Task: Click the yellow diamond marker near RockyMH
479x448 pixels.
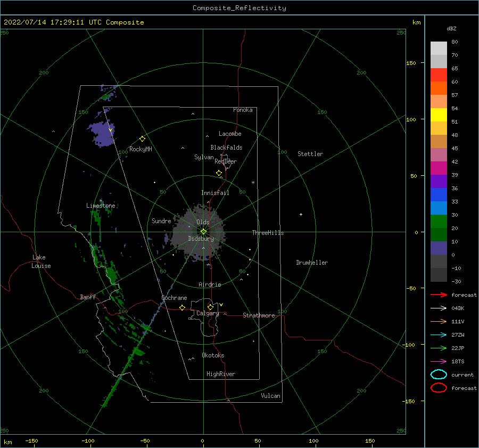Action: pos(142,139)
